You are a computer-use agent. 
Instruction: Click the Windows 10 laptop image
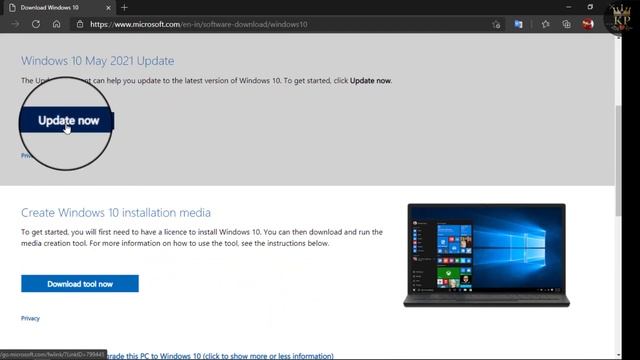click(487, 255)
